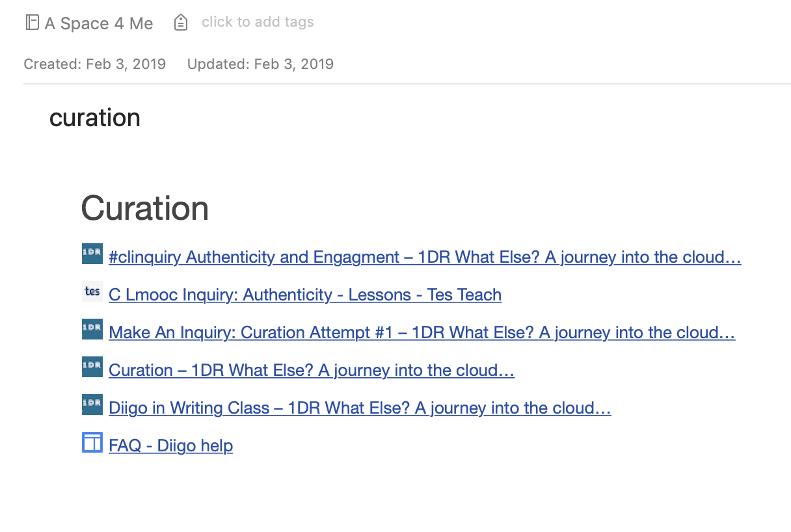
Task: Click the tag icon next to add tags
Action: coord(181,23)
